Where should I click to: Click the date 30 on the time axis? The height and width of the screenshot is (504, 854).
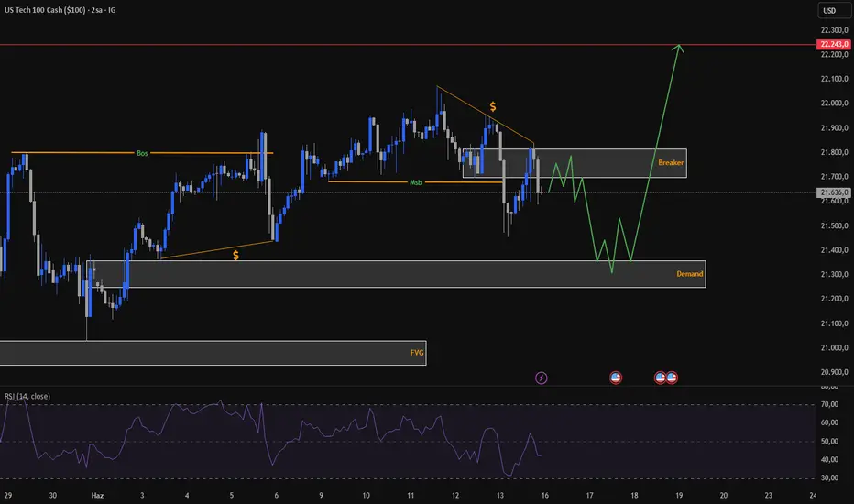tap(52, 495)
